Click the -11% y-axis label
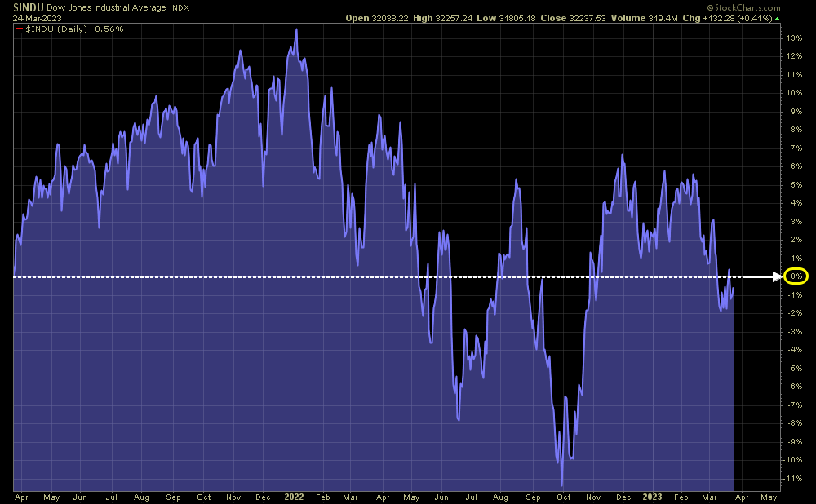 (793, 479)
